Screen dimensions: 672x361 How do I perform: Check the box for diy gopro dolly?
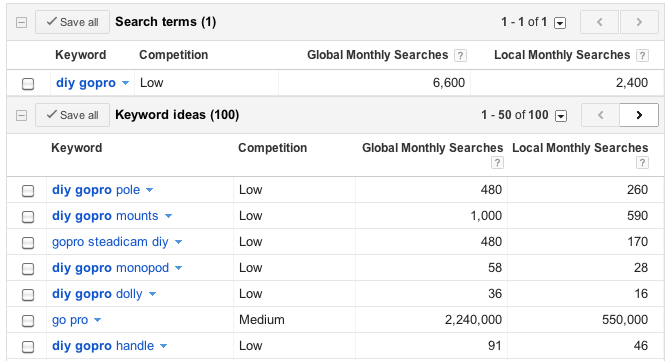pos(28,295)
